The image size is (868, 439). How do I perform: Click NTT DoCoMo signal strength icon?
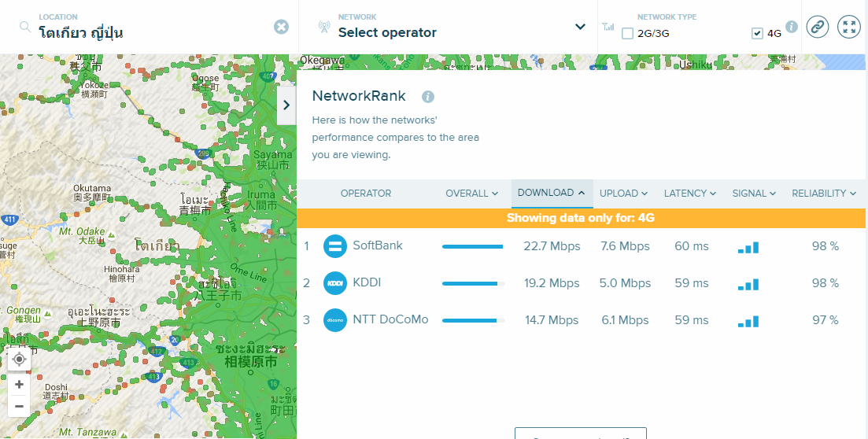[748, 321]
